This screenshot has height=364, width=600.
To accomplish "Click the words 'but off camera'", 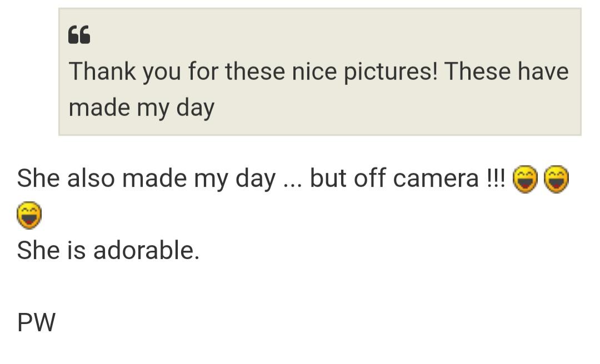I will [x=393, y=179].
